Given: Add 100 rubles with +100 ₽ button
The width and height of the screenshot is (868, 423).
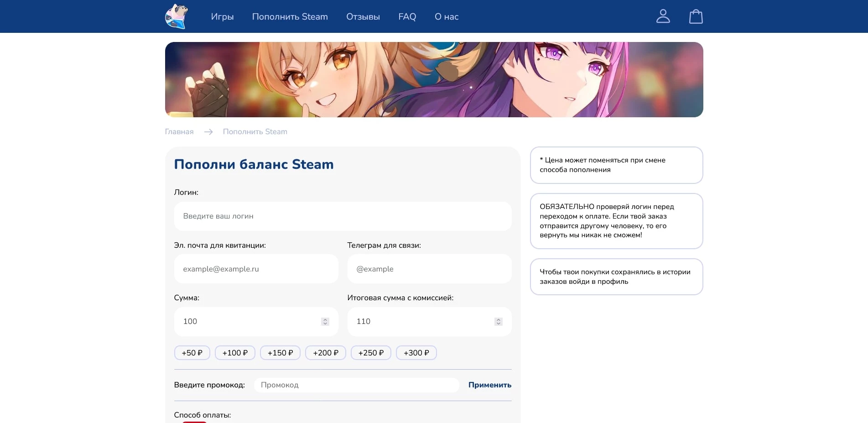Looking at the screenshot, I should pos(235,353).
